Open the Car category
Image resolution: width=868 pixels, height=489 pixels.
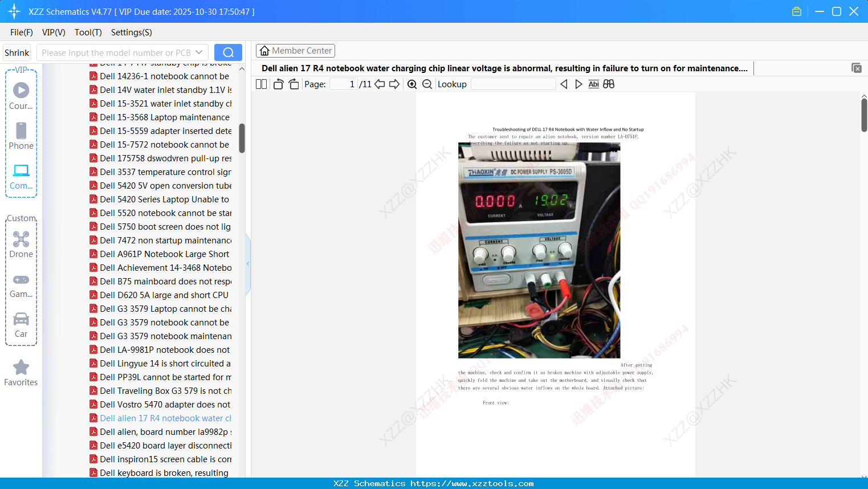click(21, 324)
